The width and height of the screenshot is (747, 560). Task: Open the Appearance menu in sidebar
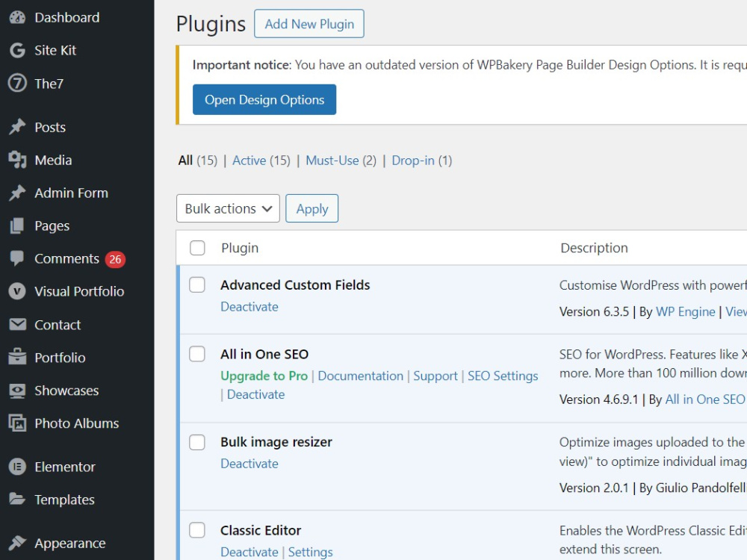tap(70, 544)
